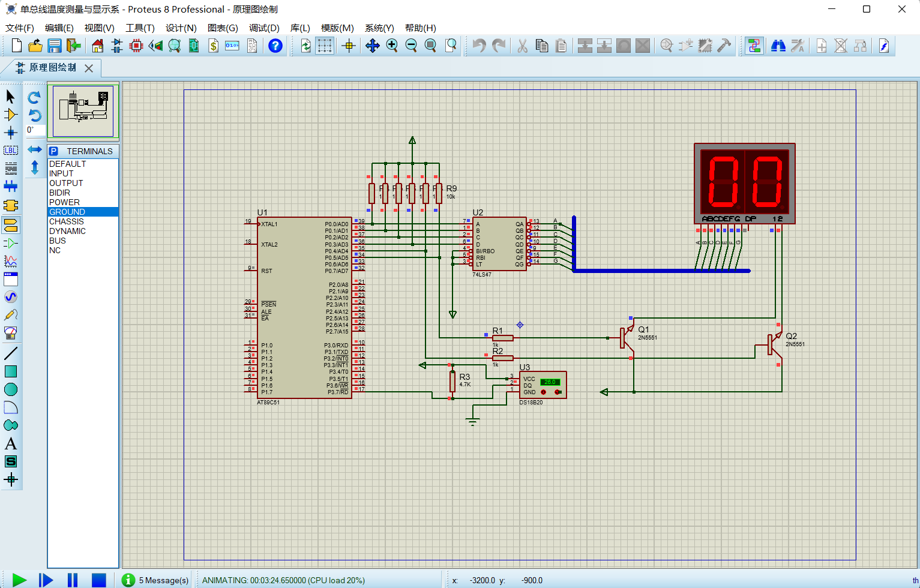Rotate clockwise with the blue arrow

pyautogui.click(x=34, y=97)
